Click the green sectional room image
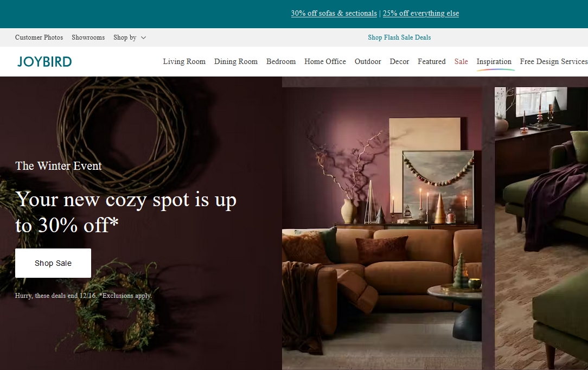The height and width of the screenshot is (370, 588). [x=541, y=228]
